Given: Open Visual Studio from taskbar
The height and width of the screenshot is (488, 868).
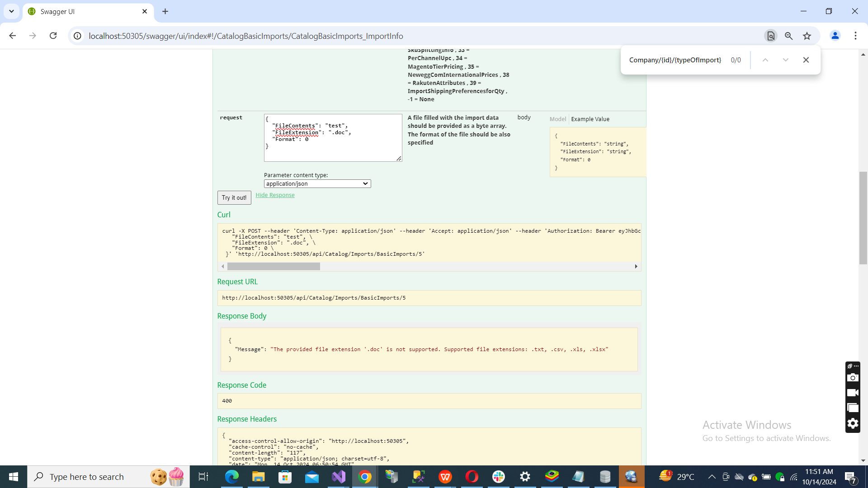Looking at the screenshot, I should pyautogui.click(x=338, y=477).
